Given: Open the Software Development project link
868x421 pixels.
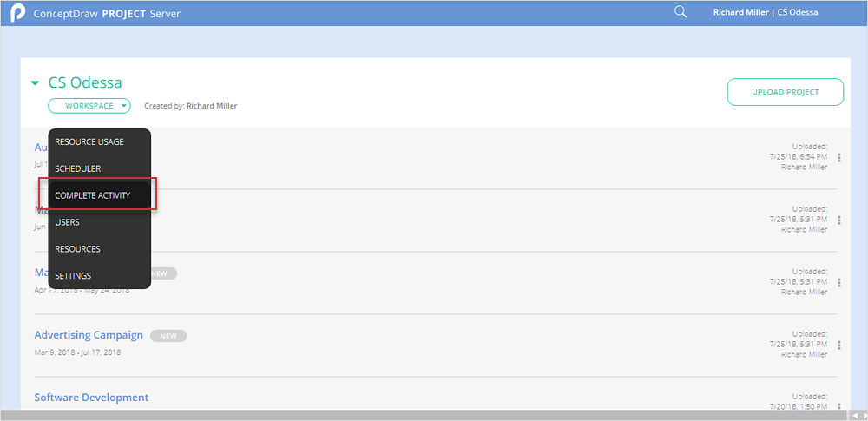Looking at the screenshot, I should coord(91,398).
